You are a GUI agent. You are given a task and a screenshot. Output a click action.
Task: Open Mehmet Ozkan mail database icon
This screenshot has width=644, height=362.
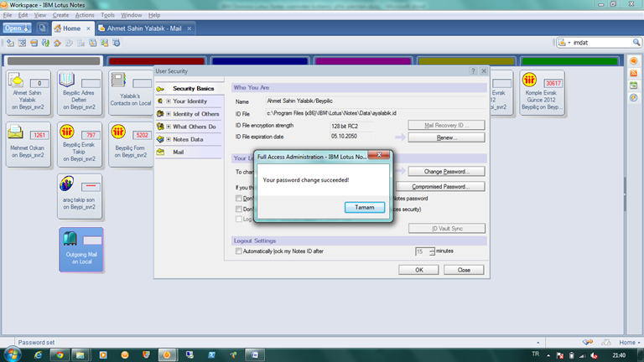(28, 144)
